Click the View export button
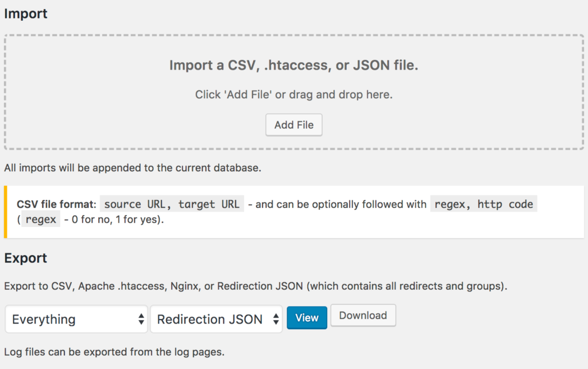The width and height of the screenshot is (588, 369). point(307,317)
